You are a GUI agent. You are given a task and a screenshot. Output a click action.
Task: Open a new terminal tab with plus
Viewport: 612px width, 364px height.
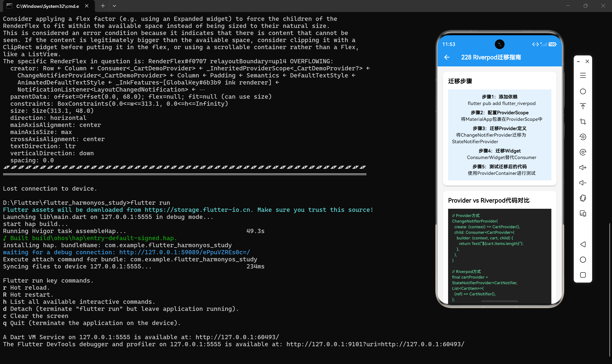pos(103,6)
